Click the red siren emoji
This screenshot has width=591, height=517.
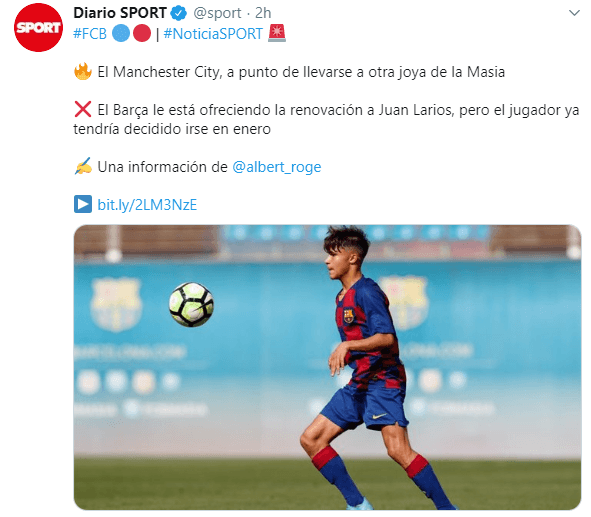[277, 33]
